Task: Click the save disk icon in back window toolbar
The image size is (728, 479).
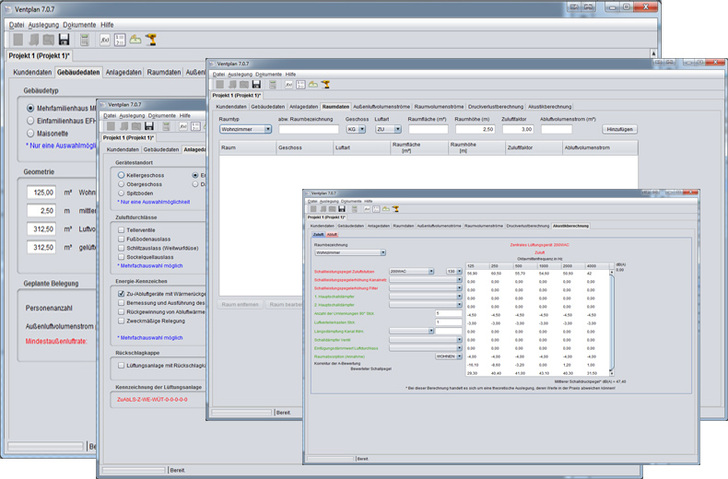Action: 63,39
